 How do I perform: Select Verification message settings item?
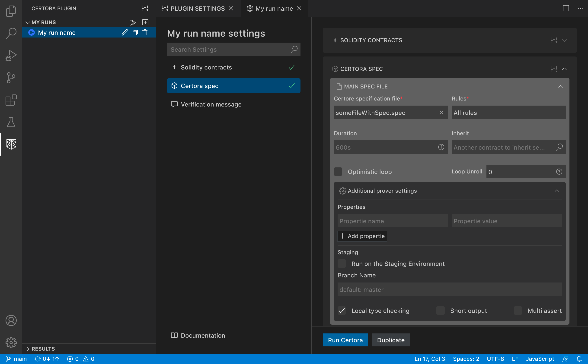(x=233, y=104)
